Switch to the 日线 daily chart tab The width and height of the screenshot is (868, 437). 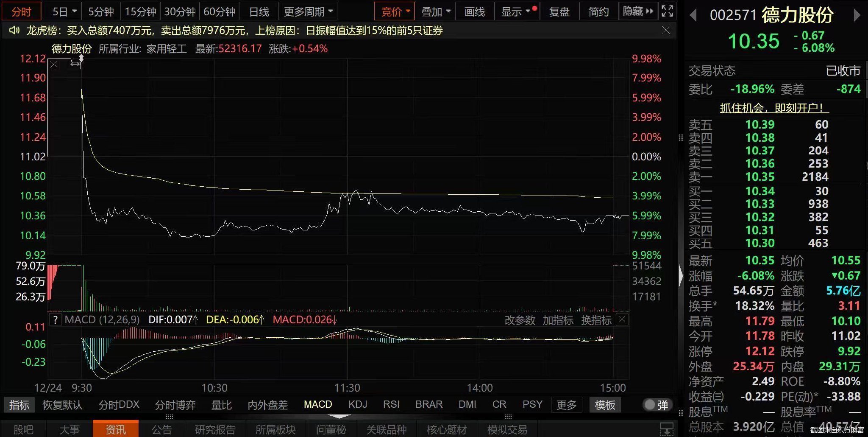(259, 11)
